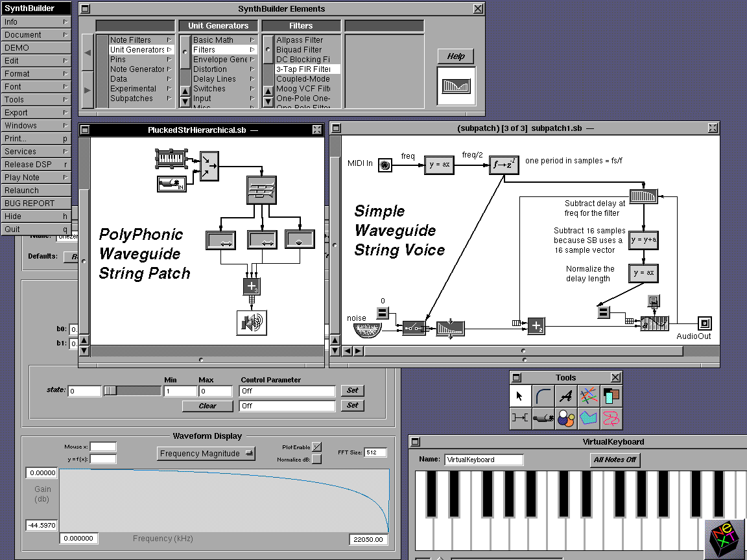The height and width of the screenshot is (560, 747).
Task: Click the Clear button
Action: [207, 406]
